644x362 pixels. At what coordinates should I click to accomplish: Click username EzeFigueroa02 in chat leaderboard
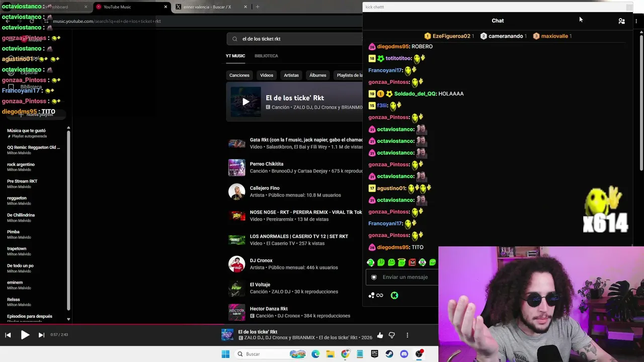[451, 36]
